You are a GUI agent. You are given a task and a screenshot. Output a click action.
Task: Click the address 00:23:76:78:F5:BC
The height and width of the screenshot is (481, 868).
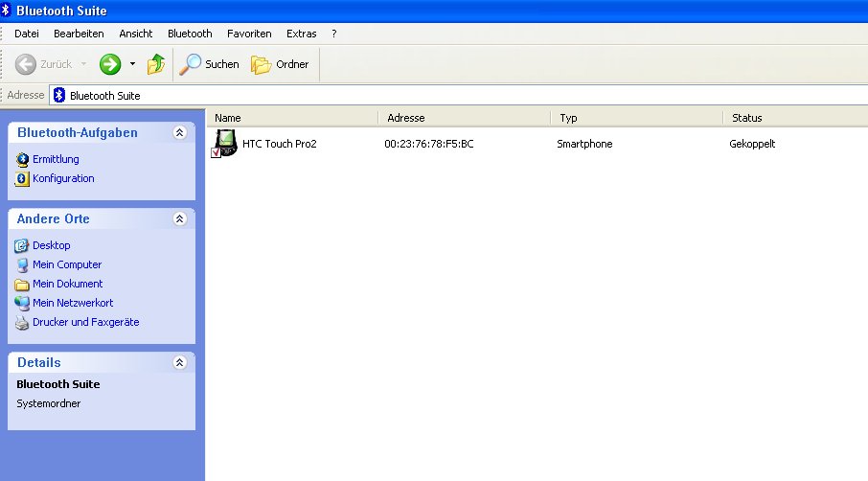[x=429, y=144]
